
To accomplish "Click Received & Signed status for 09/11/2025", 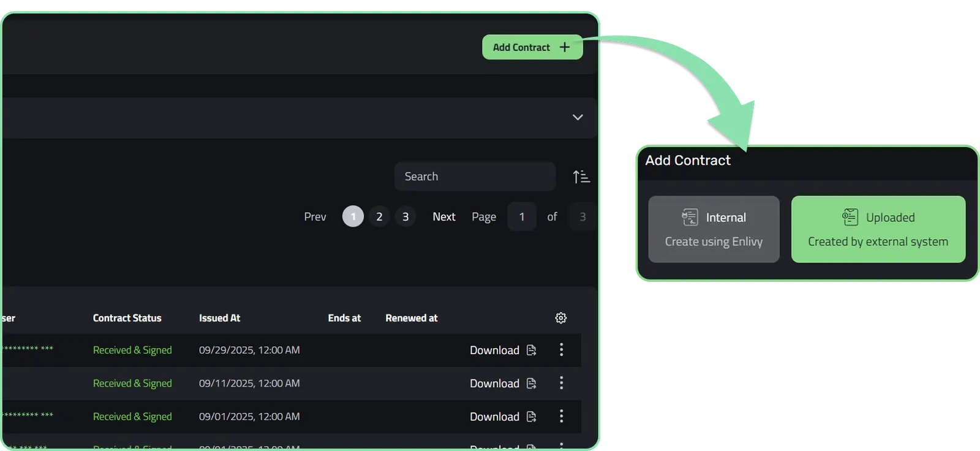I will click(132, 383).
